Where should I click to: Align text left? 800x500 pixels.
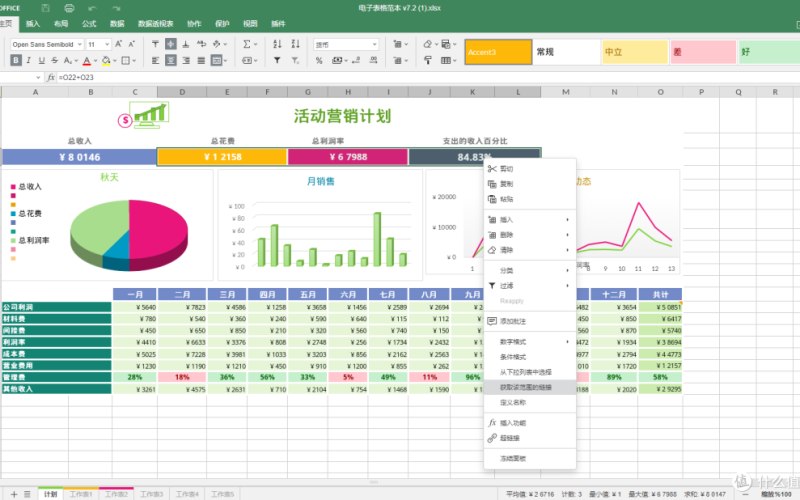tap(156, 60)
